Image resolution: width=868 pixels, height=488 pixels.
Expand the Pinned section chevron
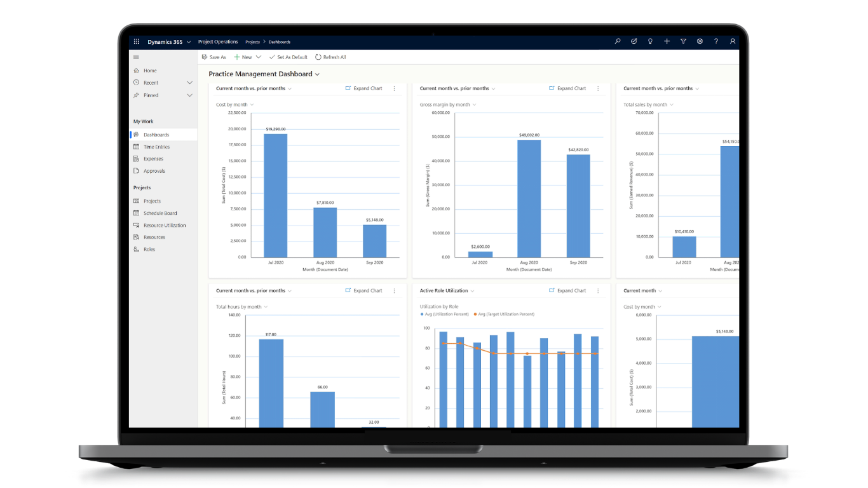coord(189,95)
